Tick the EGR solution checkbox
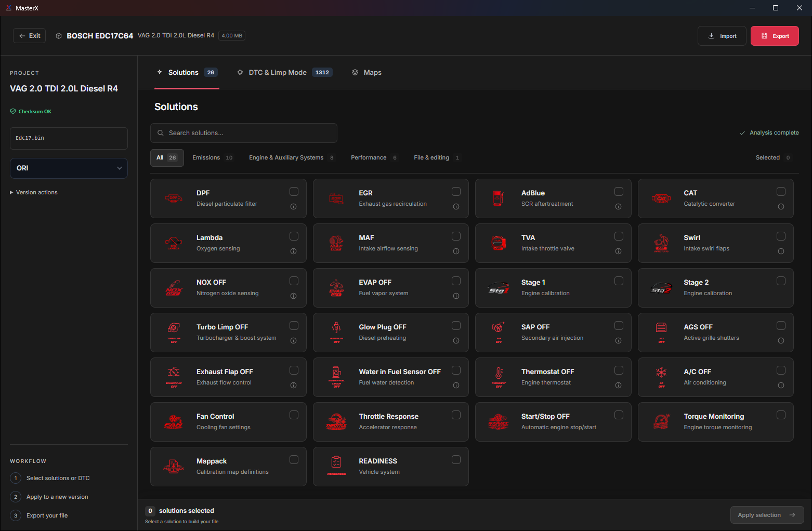This screenshot has width=812, height=531. click(x=456, y=192)
